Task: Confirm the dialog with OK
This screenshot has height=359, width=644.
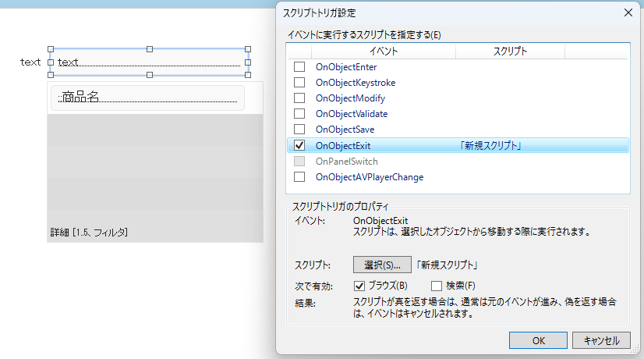Action: [538, 340]
